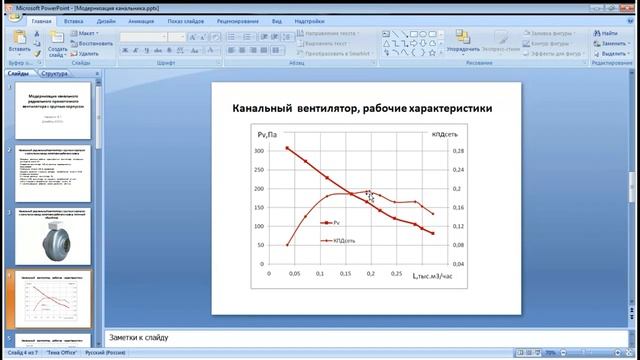This screenshot has width=640, height=360.
Task: Open the Дизайн ribbon tab
Action: click(106, 21)
